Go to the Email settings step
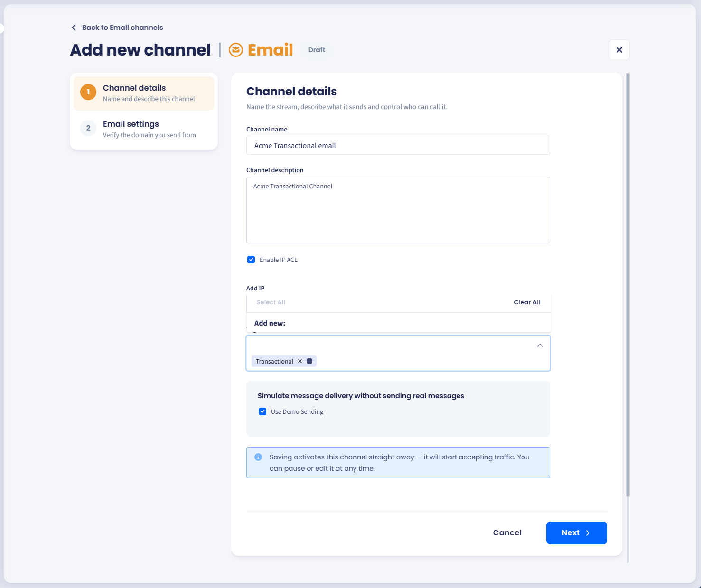Screen dimensions: 701x588 point(144,129)
